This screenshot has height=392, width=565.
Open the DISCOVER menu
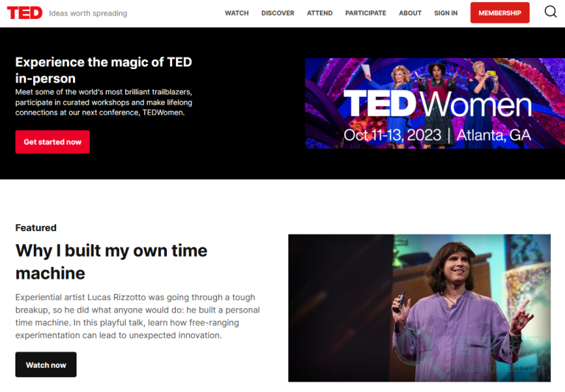pyautogui.click(x=277, y=13)
